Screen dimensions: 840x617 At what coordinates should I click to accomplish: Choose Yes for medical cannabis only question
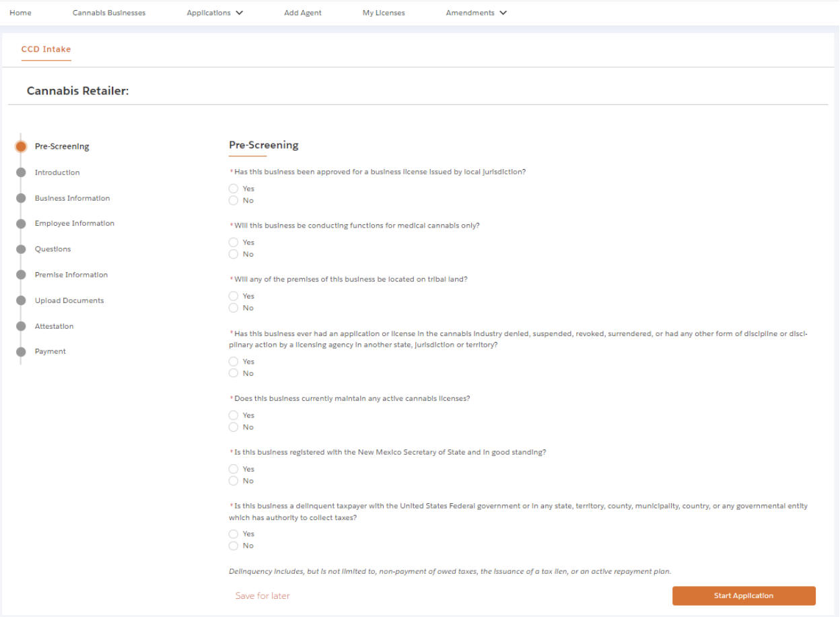point(234,242)
